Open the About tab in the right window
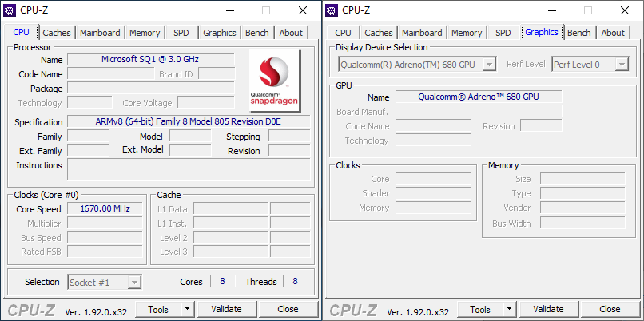 pos(613,33)
